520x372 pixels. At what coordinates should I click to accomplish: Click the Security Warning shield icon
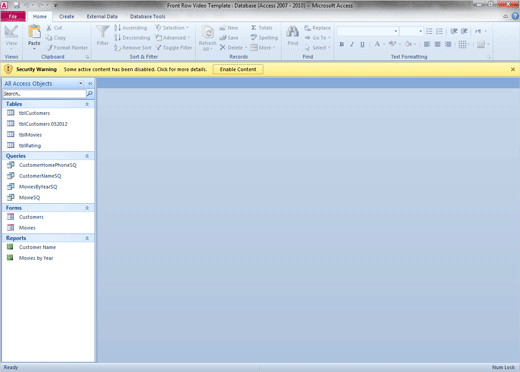8,69
